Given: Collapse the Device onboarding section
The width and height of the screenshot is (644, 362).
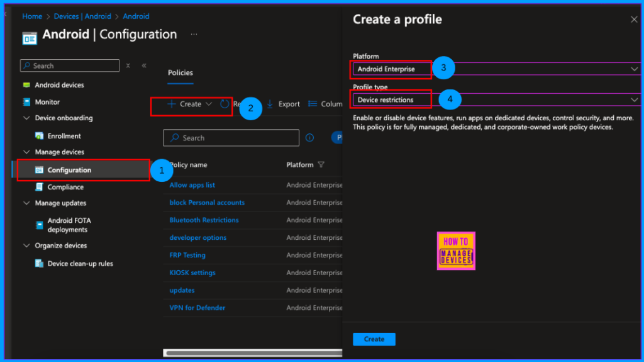Looking at the screenshot, I should [26, 118].
